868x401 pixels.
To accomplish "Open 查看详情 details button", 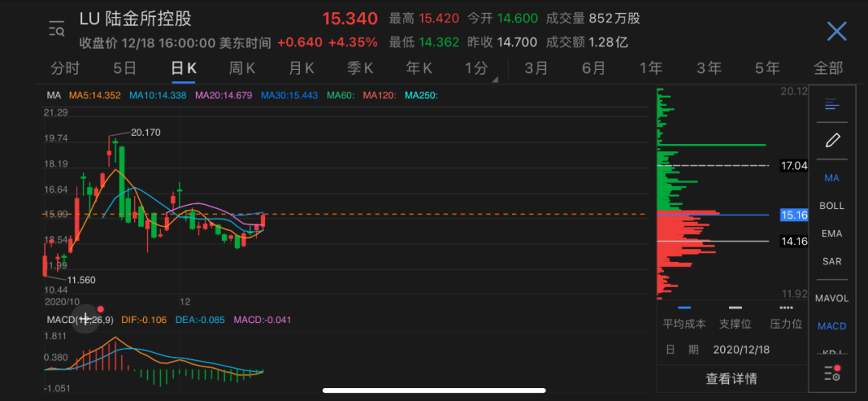I will pyautogui.click(x=731, y=378).
